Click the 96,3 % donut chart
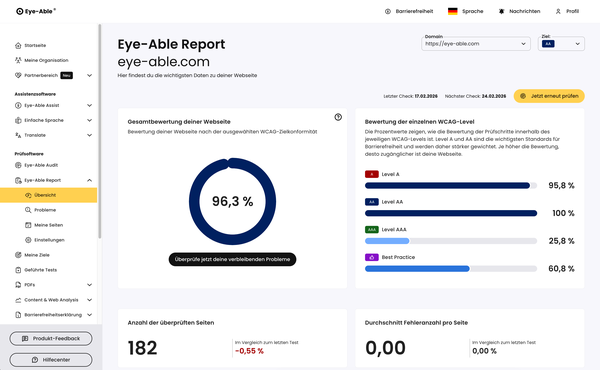600x370 pixels. coord(232,201)
